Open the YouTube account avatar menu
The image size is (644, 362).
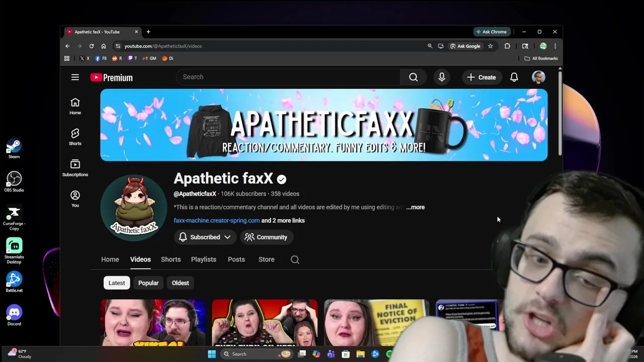coord(538,77)
